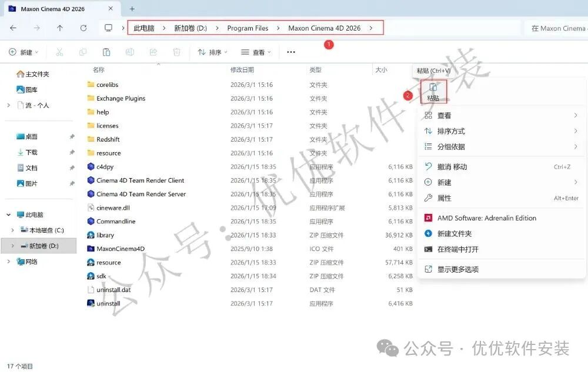Open 主文件夹 in sidebar
Image resolution: width=588 pixels, height=372 pixels.
click(32, 74)
